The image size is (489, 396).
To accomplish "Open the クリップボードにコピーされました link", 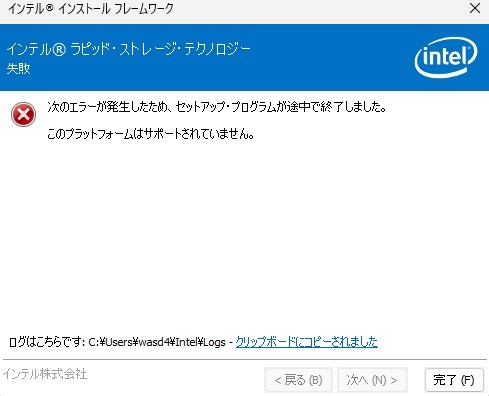I will [307, 342].
